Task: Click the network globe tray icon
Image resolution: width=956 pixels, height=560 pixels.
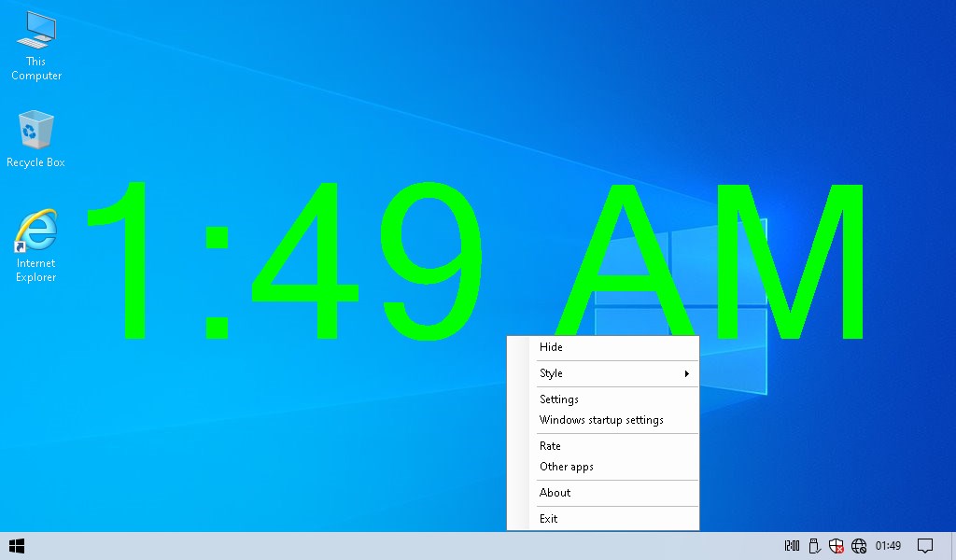Action: click(x=858, y=545)
